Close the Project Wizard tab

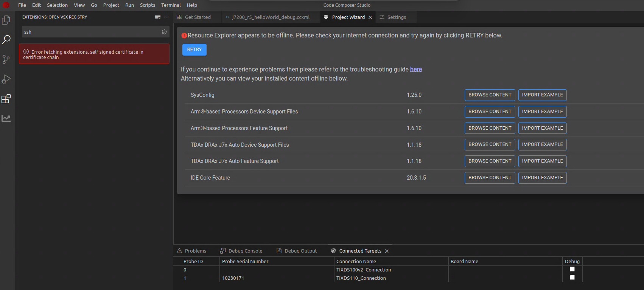370,17
